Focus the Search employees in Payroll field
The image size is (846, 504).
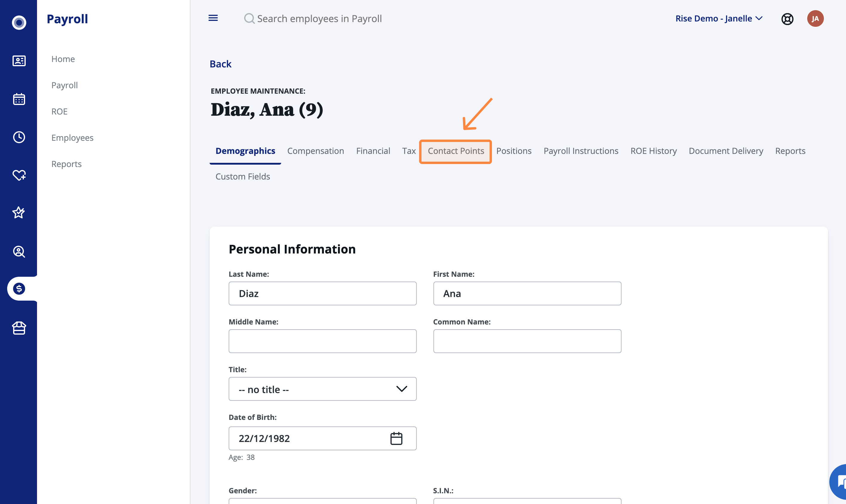point(319,18)
